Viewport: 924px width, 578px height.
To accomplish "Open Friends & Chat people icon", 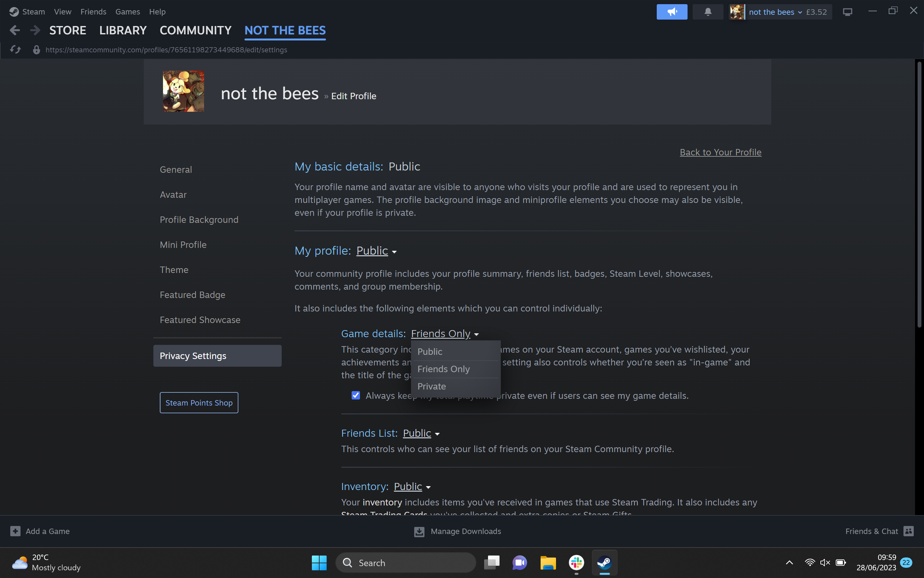I will [909, 531].
